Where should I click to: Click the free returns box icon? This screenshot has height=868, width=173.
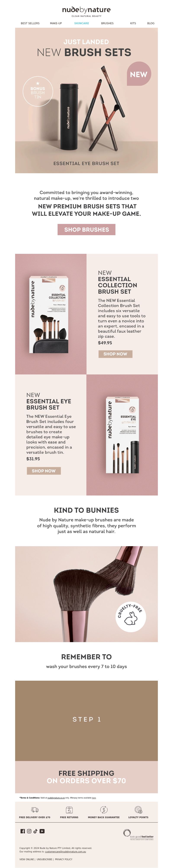[x=69, y=810]
